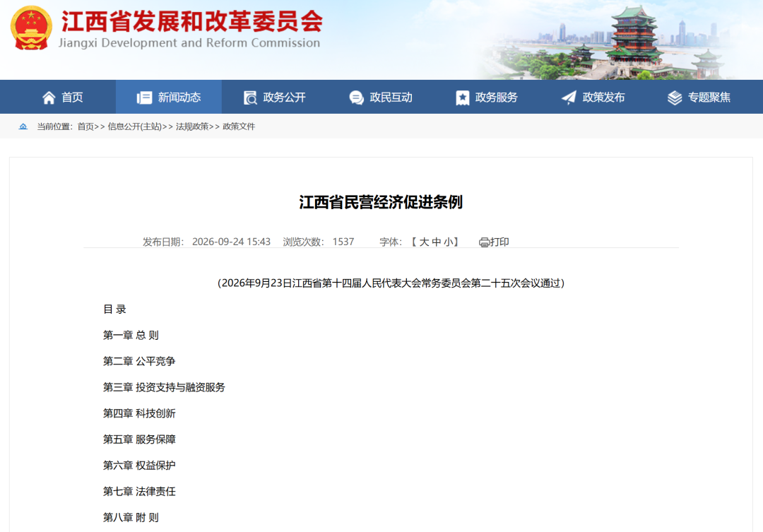
Task: Click the national emblem logo
Action: (31, 28)
